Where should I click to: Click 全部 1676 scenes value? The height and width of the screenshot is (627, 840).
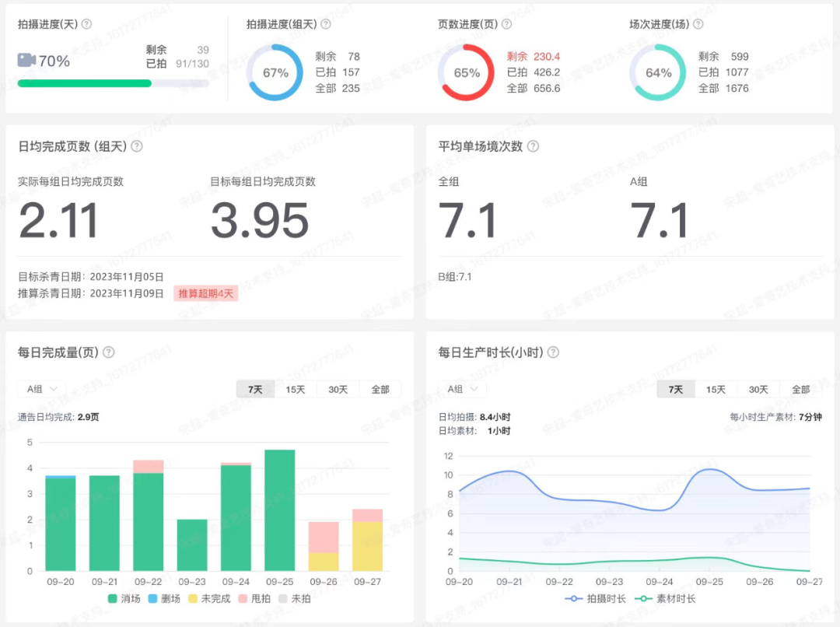coord(724,89)
